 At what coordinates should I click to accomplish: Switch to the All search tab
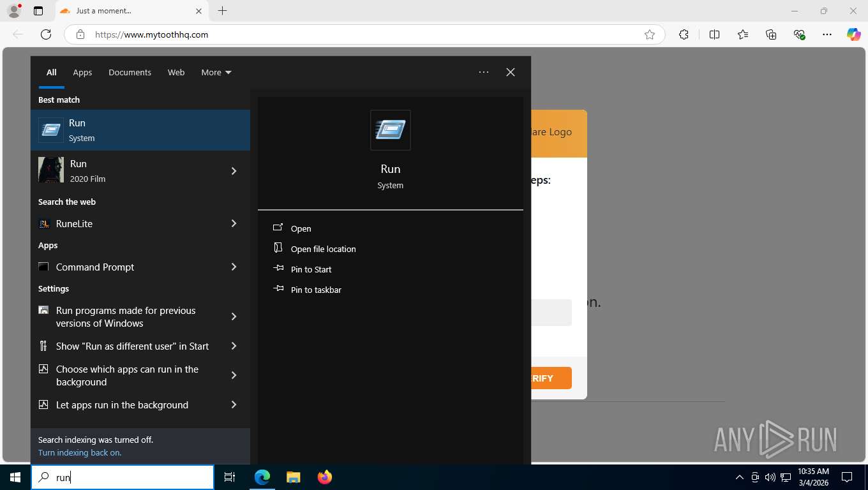[51, 72]
